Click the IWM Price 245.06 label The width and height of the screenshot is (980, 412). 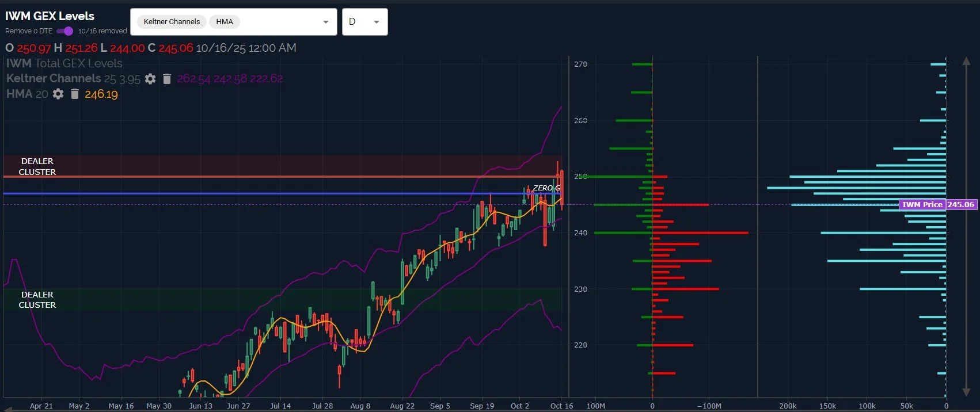(938, 204)
